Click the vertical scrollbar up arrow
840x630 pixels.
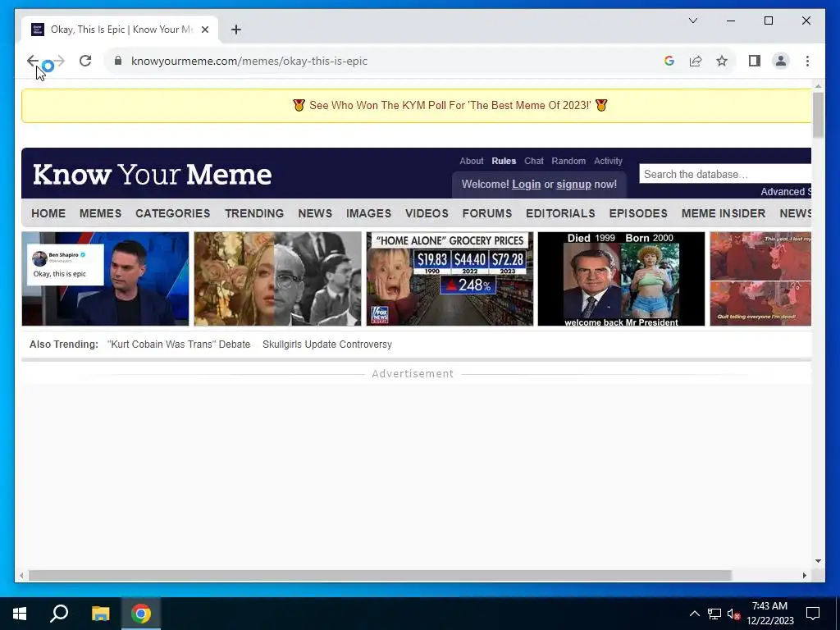click(x=818, y=85)
